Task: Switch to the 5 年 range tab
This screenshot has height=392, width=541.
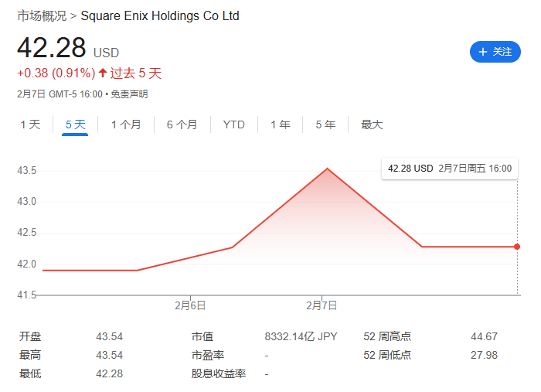Action: tap(325, 124)
